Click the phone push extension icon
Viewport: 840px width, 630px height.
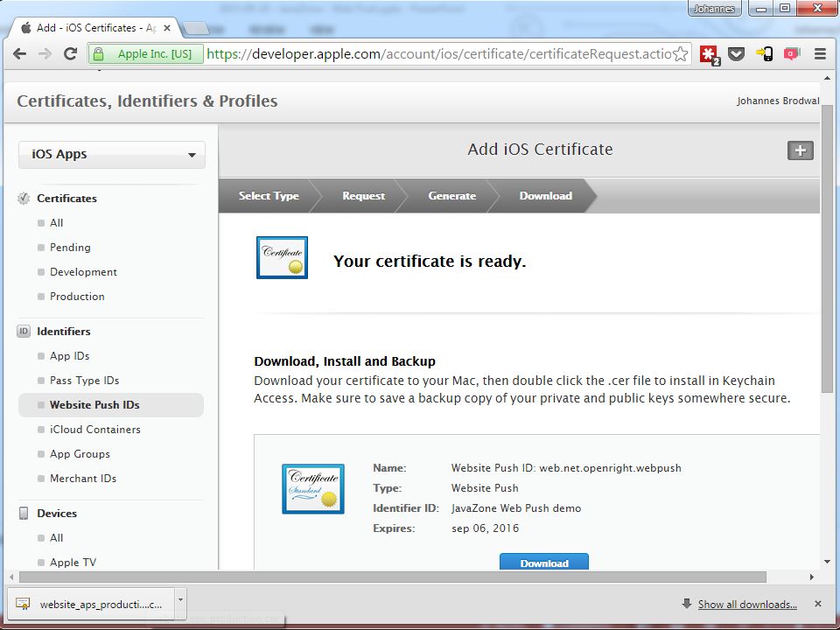pos(764,53)
